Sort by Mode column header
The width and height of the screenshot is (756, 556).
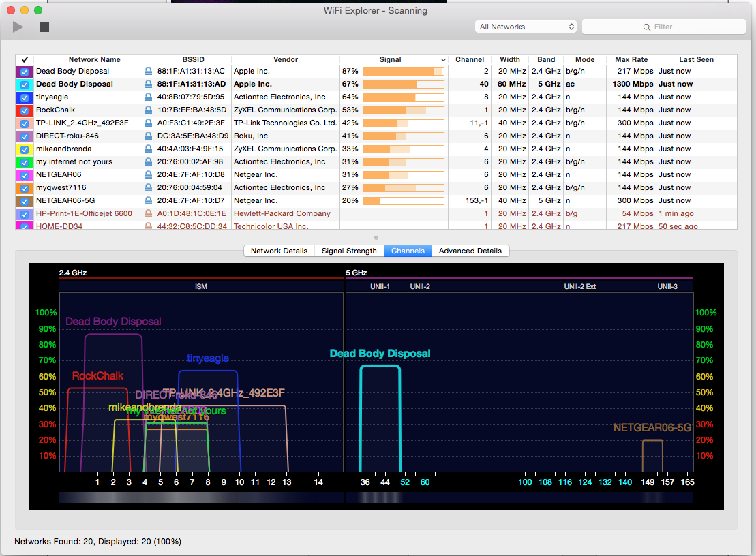click(x=585, y=59)
